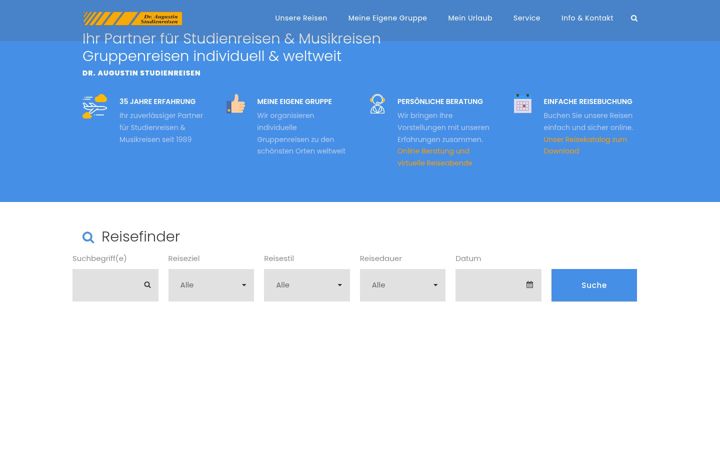Open the Meine Eigene Gruppe menu
The width and height of the screenshot is (720, 450).
coord(388,18)
